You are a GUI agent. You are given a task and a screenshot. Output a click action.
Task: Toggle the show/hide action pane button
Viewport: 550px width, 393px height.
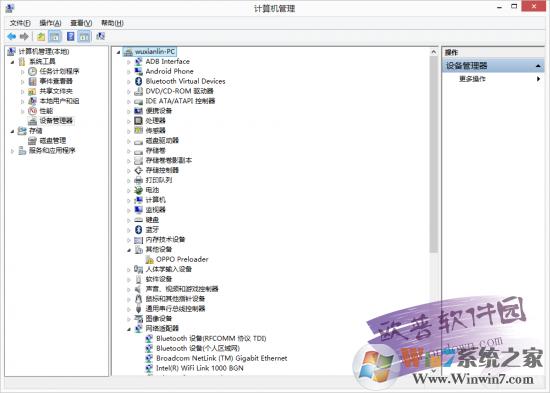84,36
